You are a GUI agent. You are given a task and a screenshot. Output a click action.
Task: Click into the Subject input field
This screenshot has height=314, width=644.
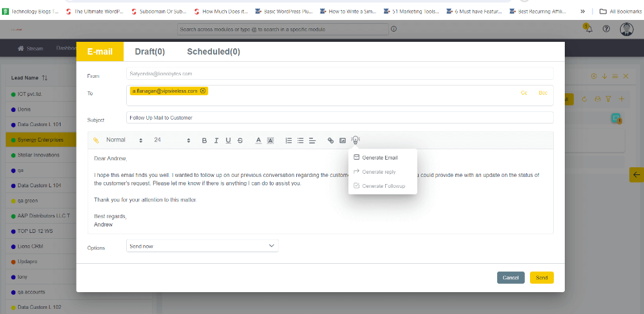339,118
